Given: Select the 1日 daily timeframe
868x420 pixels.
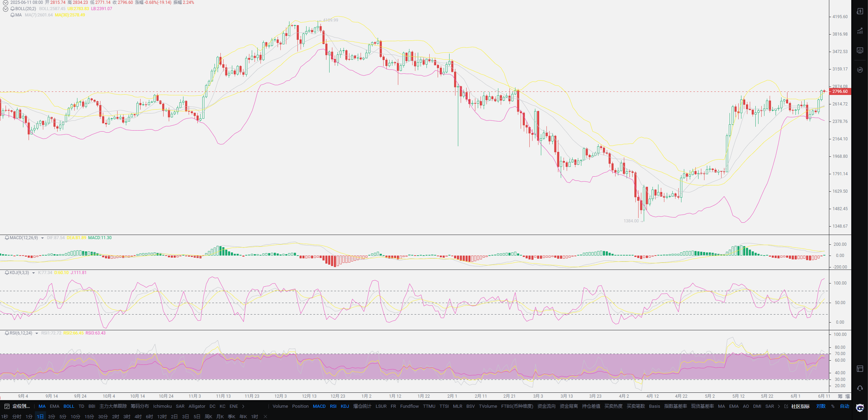Looking at the screenshot, I should click(40, 417).
